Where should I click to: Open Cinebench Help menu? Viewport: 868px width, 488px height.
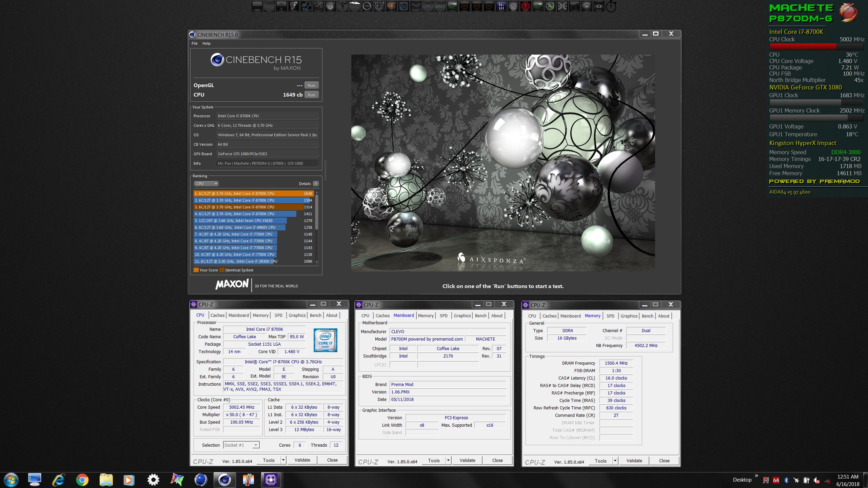(206, 43)
